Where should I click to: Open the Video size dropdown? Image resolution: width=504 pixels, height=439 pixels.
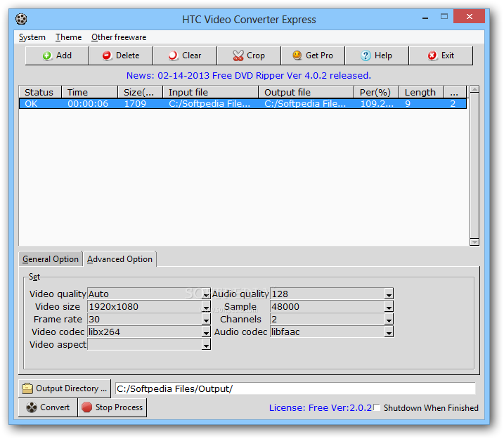tap(206, 307)
